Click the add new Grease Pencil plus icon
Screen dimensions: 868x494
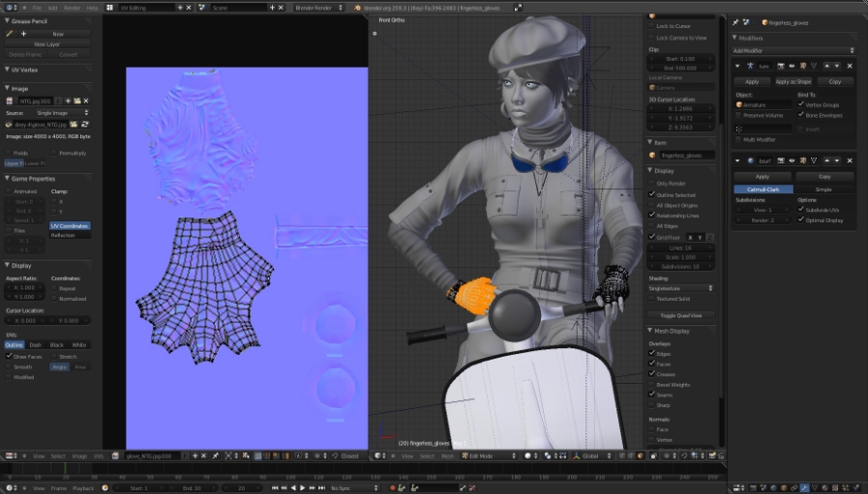coord(23,34)
